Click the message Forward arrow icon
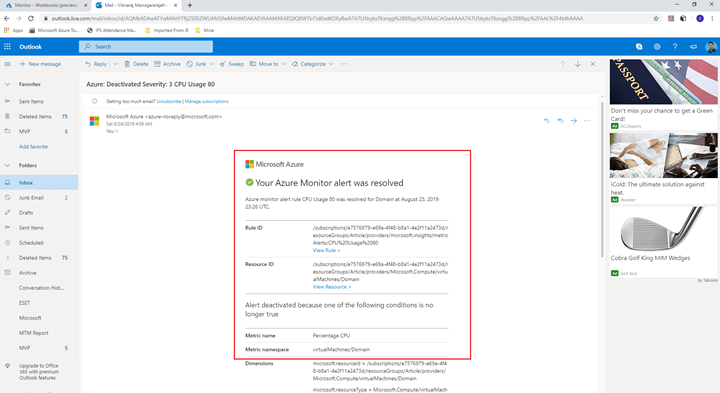This screenshot has height=393, width=720. pos(574,121)
